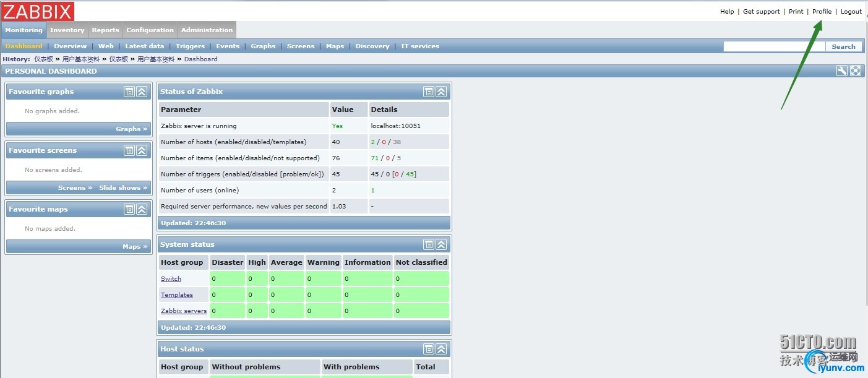Open menu icon of Favourite maps widget

[129, 209]
